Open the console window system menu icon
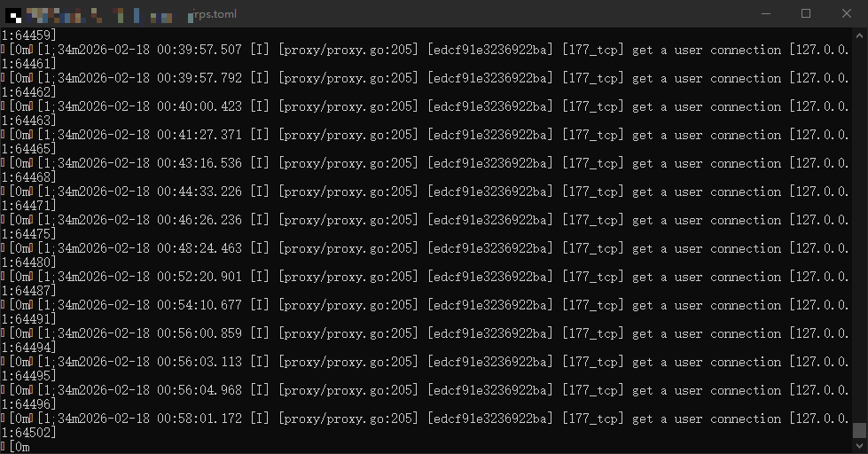This screenshot has height=454, width=868. click(x=14, y=14)
